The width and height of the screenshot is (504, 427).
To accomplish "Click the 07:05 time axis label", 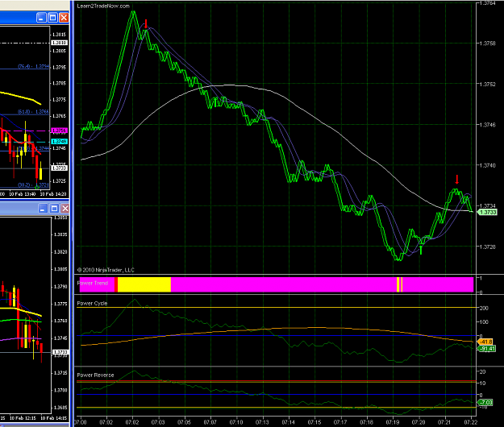I will coord(184,422).
